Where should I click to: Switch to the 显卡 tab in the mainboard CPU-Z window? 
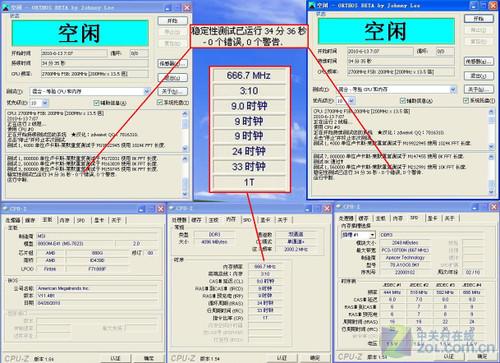(x=99, y=220)
